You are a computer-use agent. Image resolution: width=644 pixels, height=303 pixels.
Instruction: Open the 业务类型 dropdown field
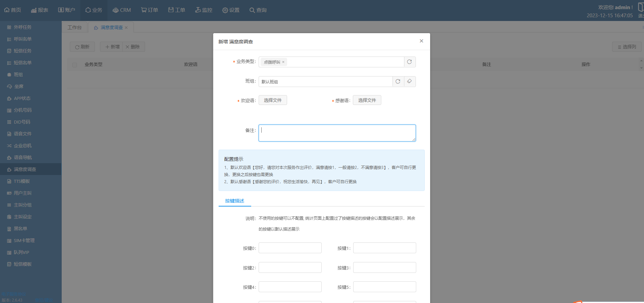pyautogui.click(x=344, y=62)
